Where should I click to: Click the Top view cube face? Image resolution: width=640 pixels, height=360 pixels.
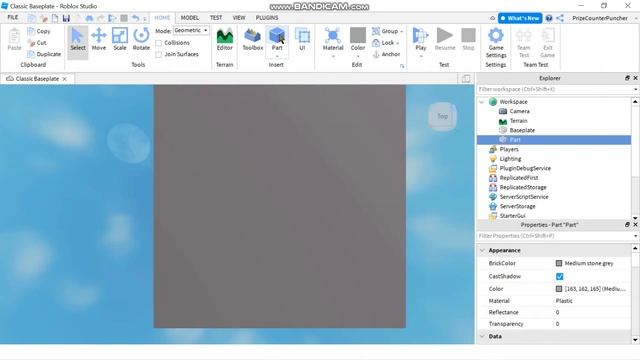tap(442, 116)
